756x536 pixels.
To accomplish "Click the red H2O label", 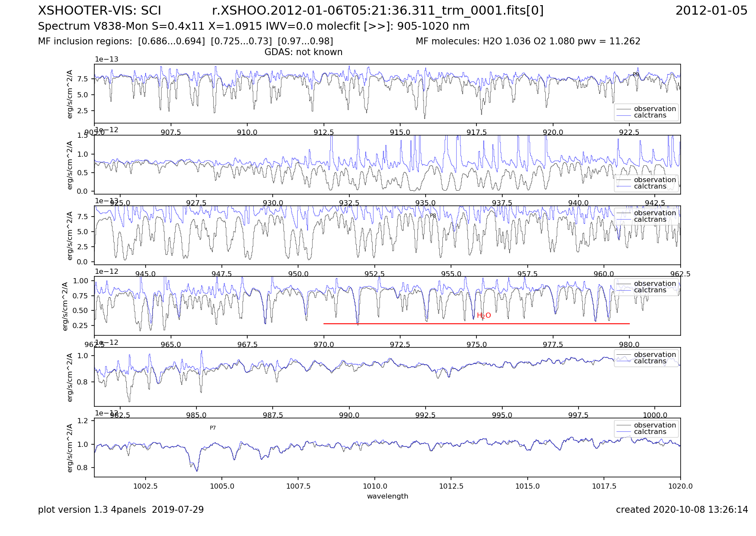I will [483, 316].
